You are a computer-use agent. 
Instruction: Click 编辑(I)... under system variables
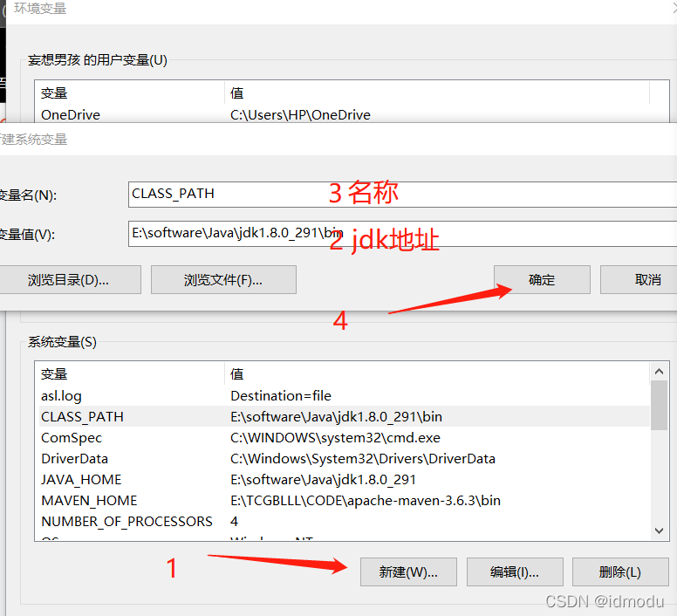[515, 572]
